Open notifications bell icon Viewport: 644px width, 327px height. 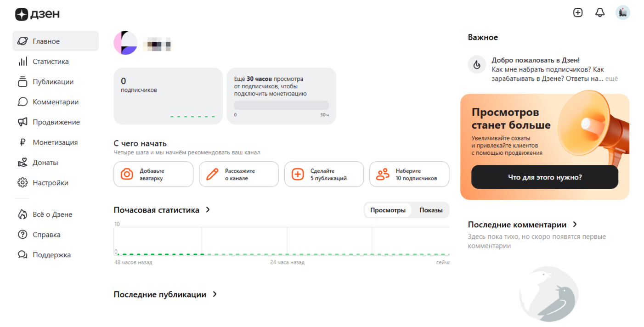[600, 13]
